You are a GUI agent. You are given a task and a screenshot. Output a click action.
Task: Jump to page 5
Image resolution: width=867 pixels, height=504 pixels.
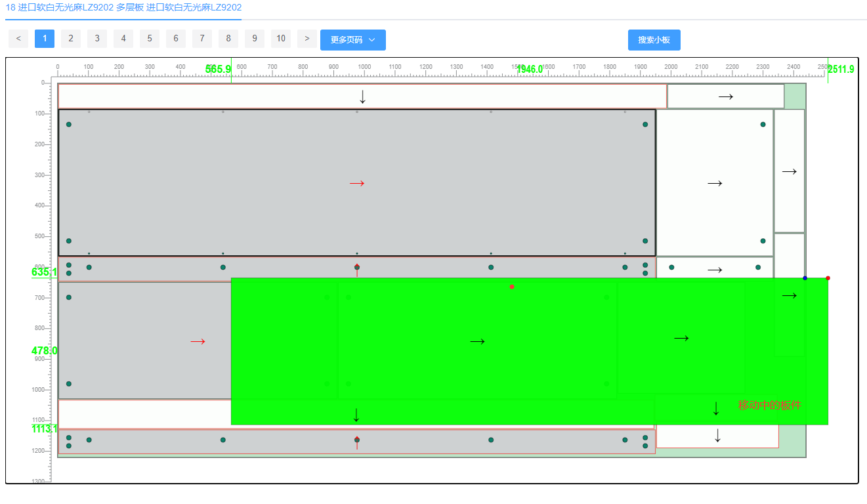tap(150, 39)
